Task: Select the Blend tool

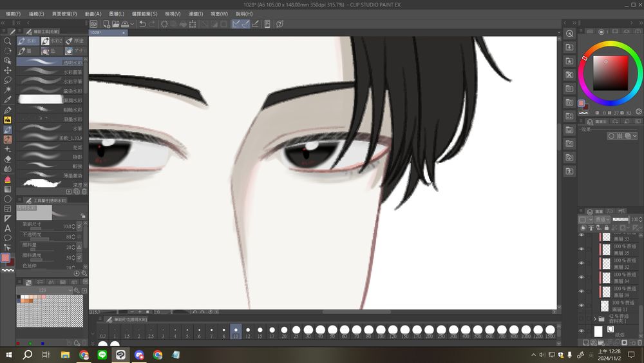Action: click(7, 169)
